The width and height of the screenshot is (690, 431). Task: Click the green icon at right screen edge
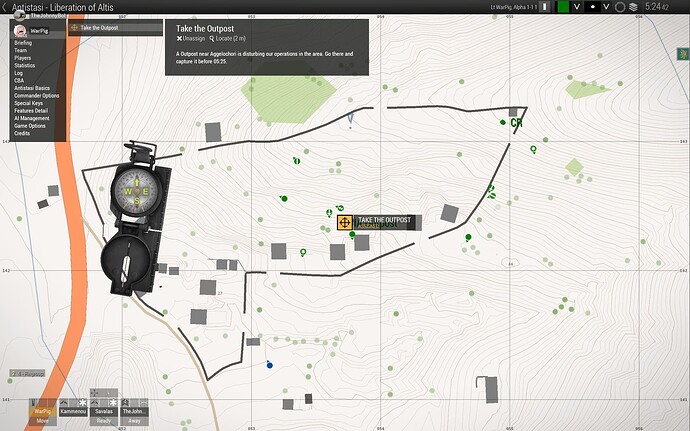coord(683,54)
